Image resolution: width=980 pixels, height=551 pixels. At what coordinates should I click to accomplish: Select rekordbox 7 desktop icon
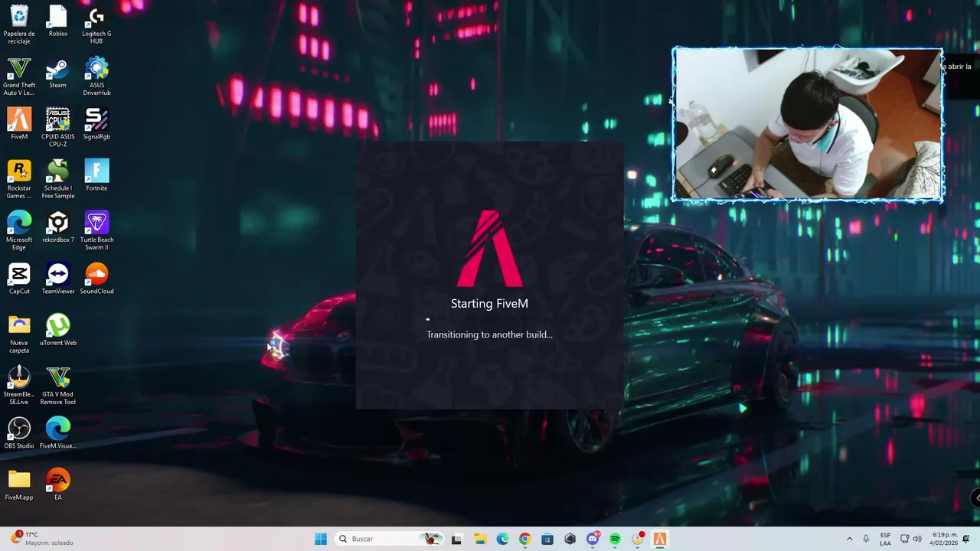(x=58, y=227)
